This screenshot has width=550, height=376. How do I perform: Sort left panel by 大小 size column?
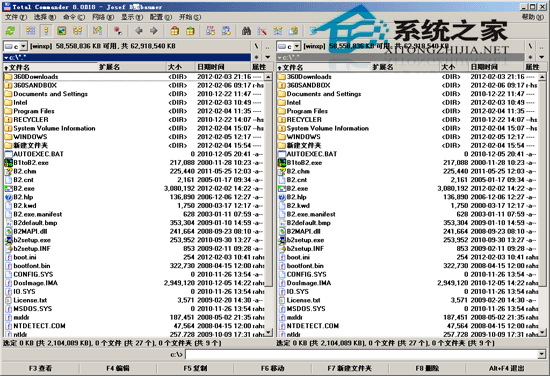click(180, 67)
